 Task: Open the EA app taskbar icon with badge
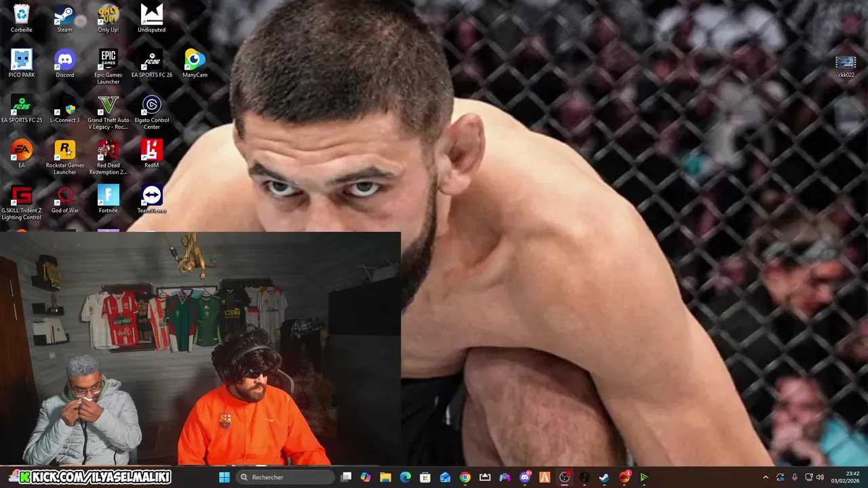click(x=624, y=477)
